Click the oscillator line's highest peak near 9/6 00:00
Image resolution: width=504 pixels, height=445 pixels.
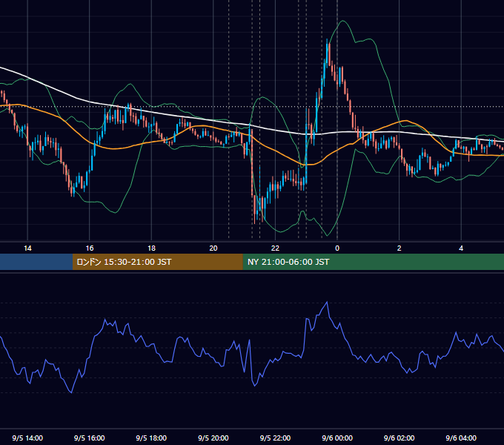tap(327, 302)
